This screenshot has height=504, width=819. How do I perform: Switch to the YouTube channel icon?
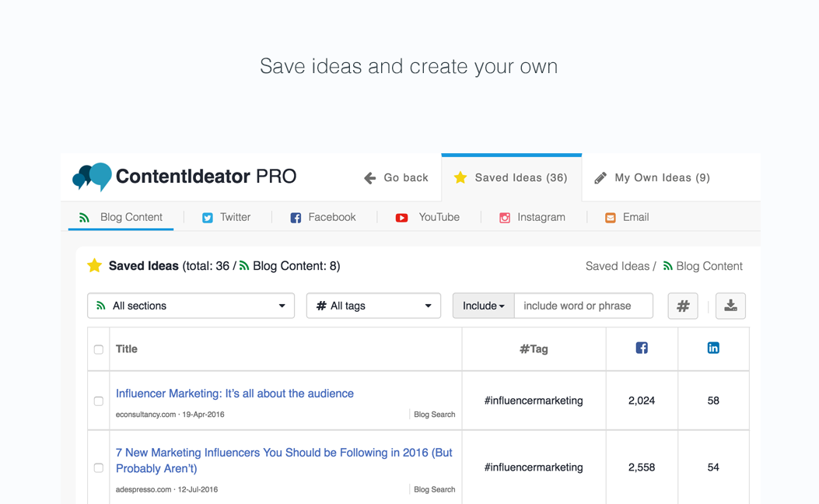401,217
